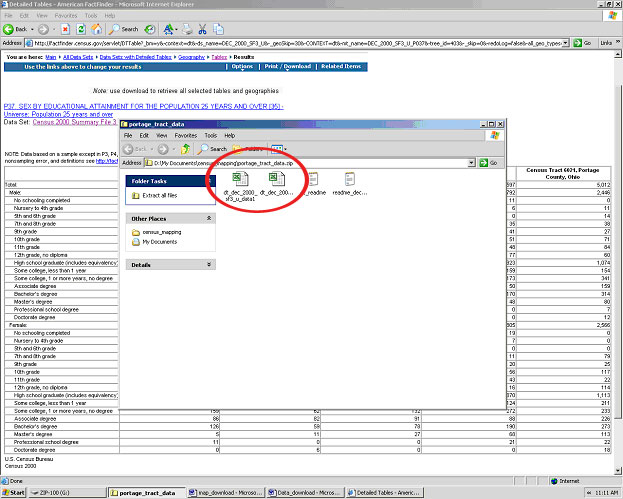Switch to map_download taskbar window
This screenshot has width=623, height=499.
point(226,493)
